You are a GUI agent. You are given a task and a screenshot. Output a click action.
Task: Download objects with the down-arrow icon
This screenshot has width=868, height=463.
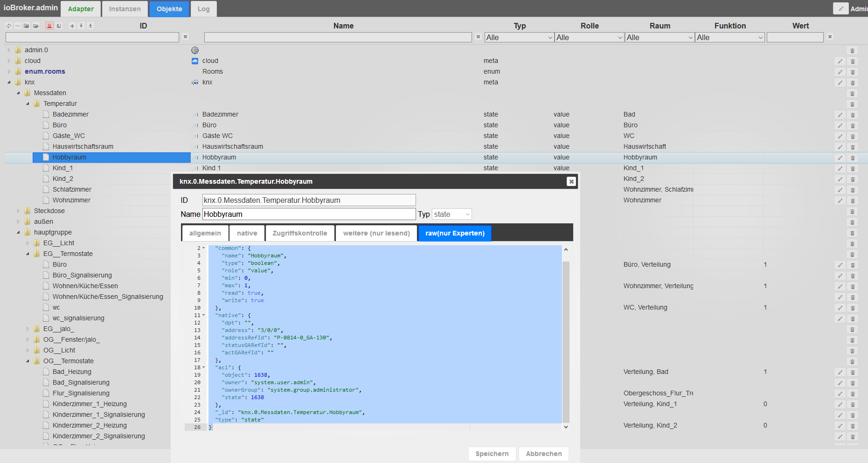(x=90, y=26)
